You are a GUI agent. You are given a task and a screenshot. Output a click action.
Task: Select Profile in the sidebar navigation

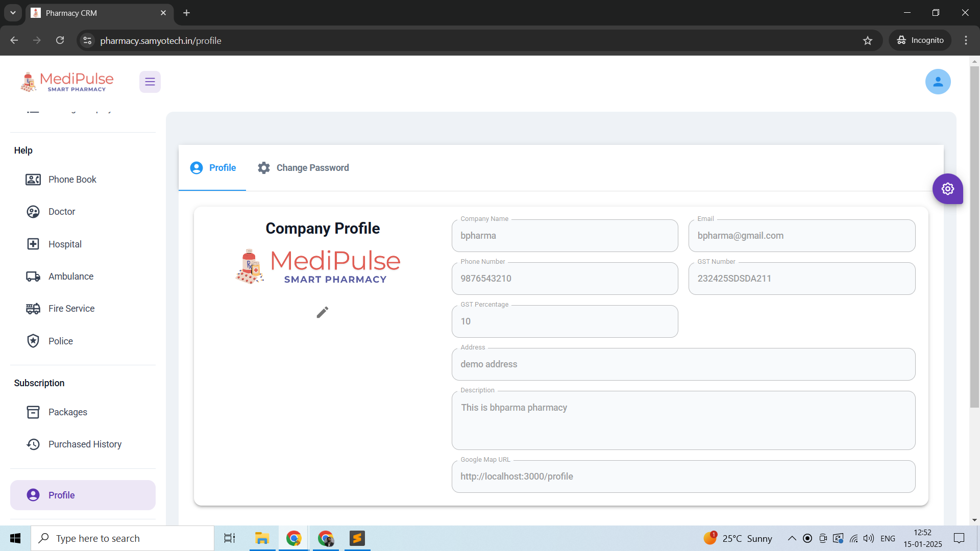61,495
